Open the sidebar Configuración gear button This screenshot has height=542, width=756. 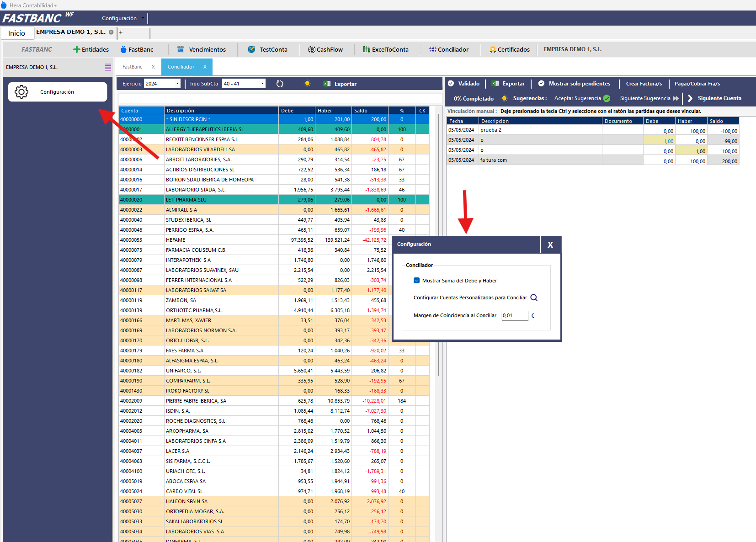tap(58, 92)
